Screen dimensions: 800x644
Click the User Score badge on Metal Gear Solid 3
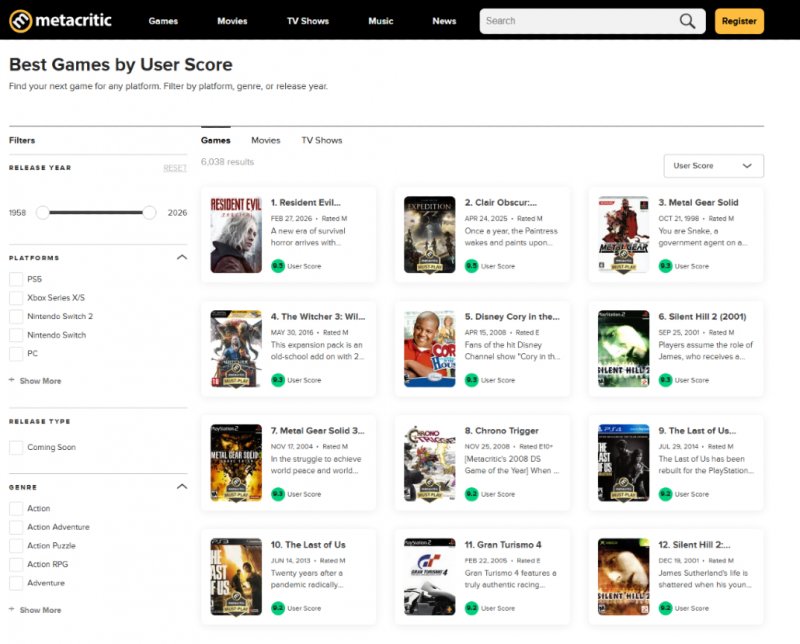click(277, 494)
